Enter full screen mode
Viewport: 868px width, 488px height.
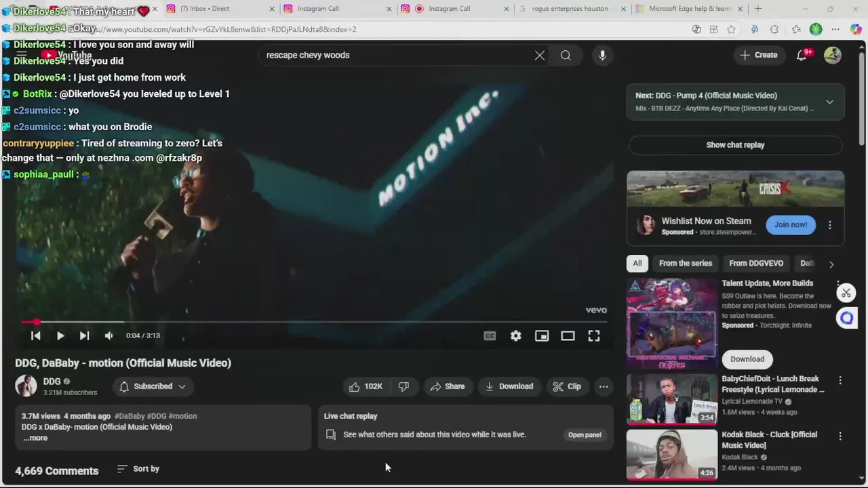[593, 335]
